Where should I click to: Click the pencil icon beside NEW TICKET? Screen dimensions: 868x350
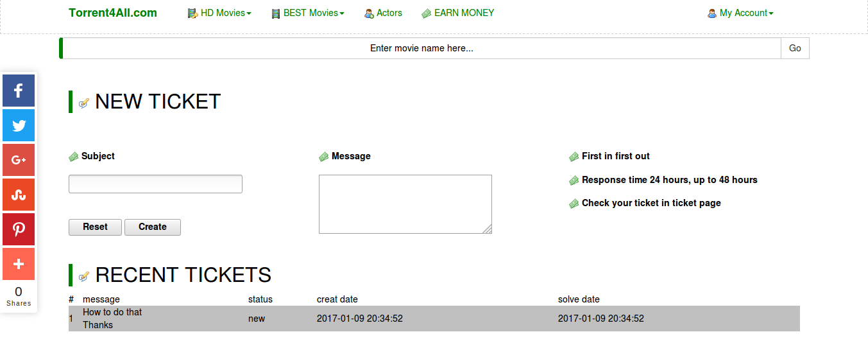click(x=84, y=103)
